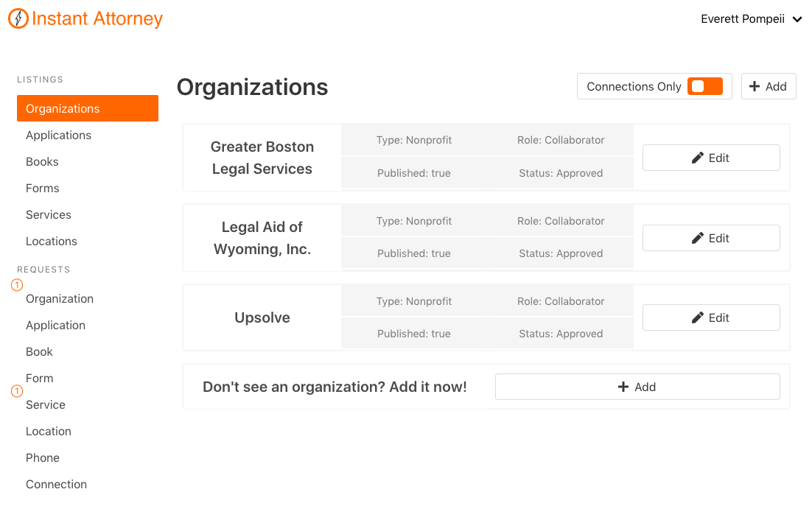Select Forms in the listings sidebar
This screenshot has height=506, width=812.
(42, 188)
